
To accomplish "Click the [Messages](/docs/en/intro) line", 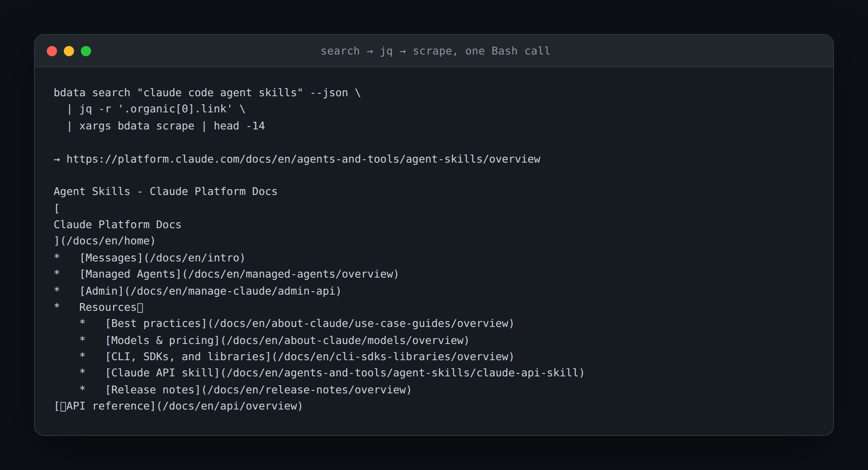I will pos(150,258).
